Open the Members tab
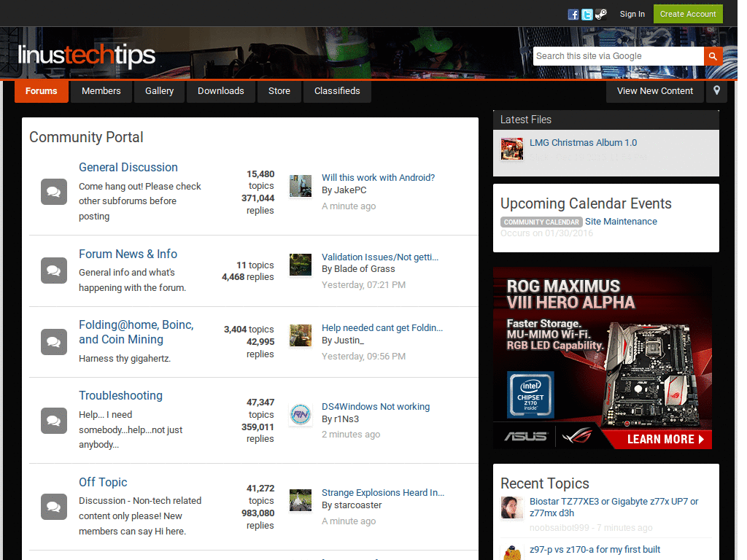 pyautogui.click(x=101, y=91)
